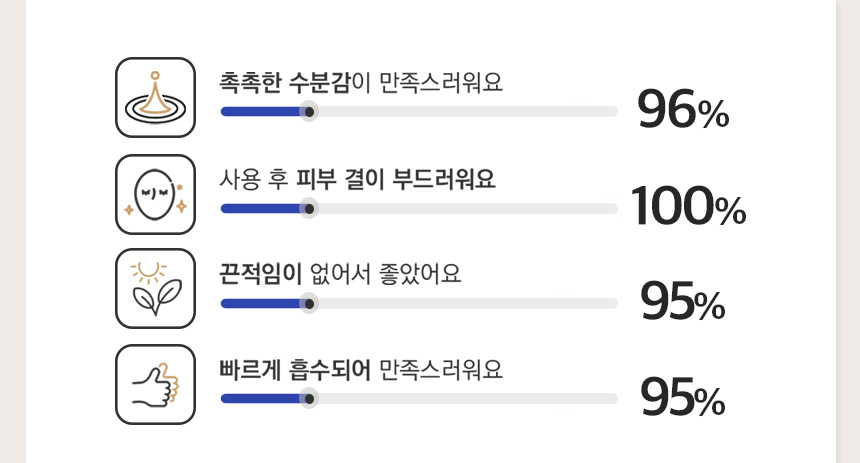This screenshot has height=463, width=860.
Task: Click the 96% satisfaction figure
Action: 683,109
